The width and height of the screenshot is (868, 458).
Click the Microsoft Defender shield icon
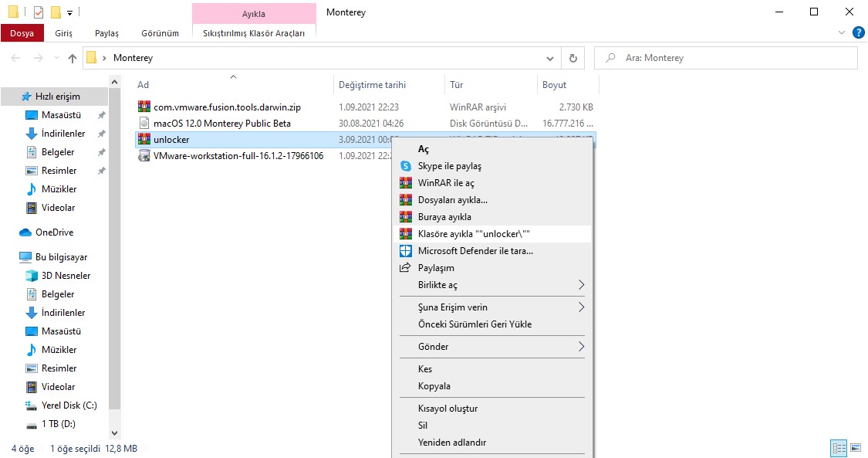[x=406, y=251]
